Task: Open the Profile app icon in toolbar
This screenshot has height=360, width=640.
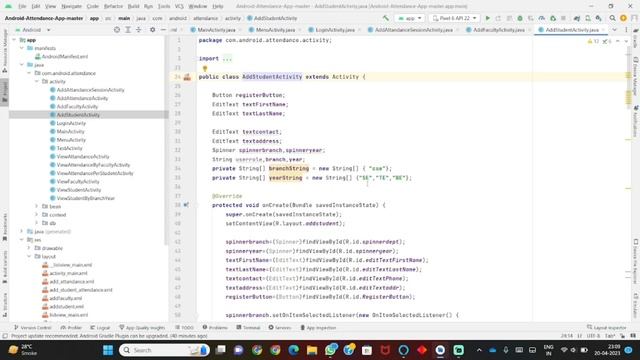Action: (542, 18)
